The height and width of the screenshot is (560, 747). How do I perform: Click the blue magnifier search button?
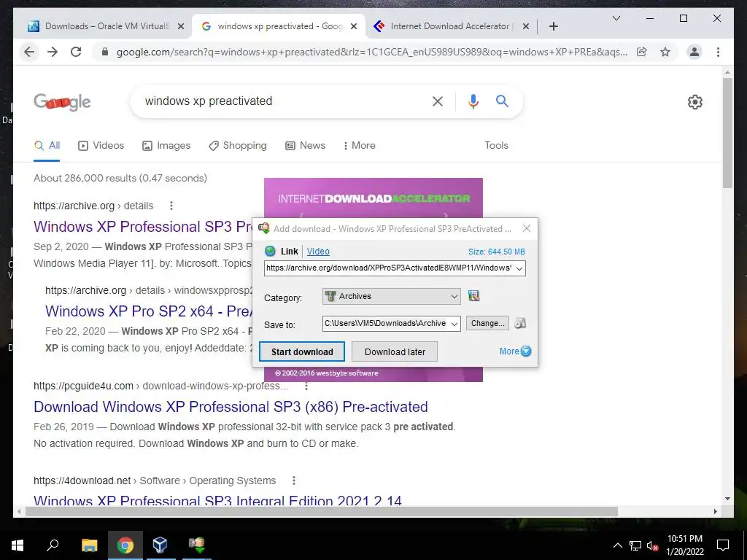(x=502, y=101)
